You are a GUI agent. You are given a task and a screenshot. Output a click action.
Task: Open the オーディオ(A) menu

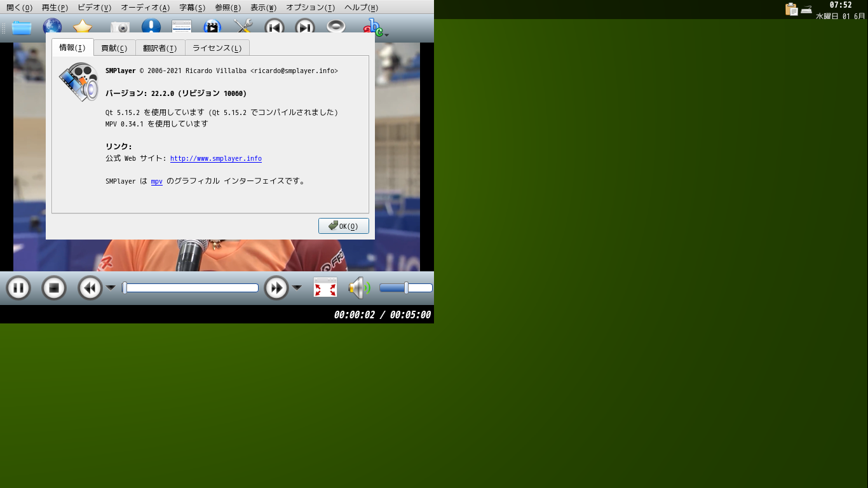click(145, 8)
